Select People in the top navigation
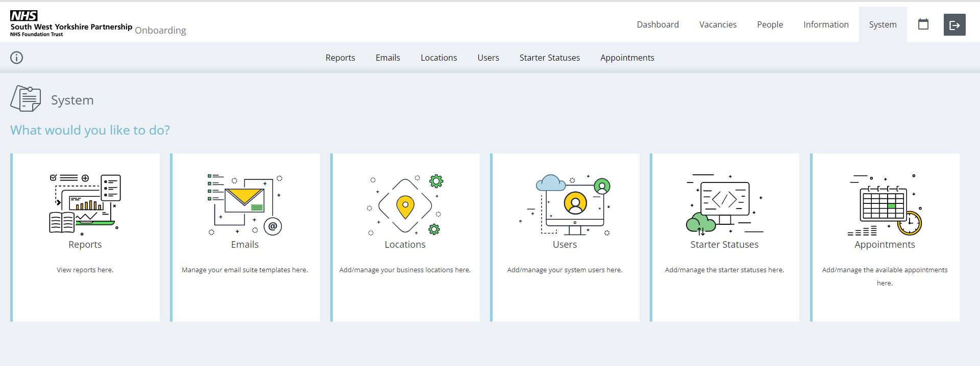Viewport: 980px width, 366px height. (x=770, y=24)
